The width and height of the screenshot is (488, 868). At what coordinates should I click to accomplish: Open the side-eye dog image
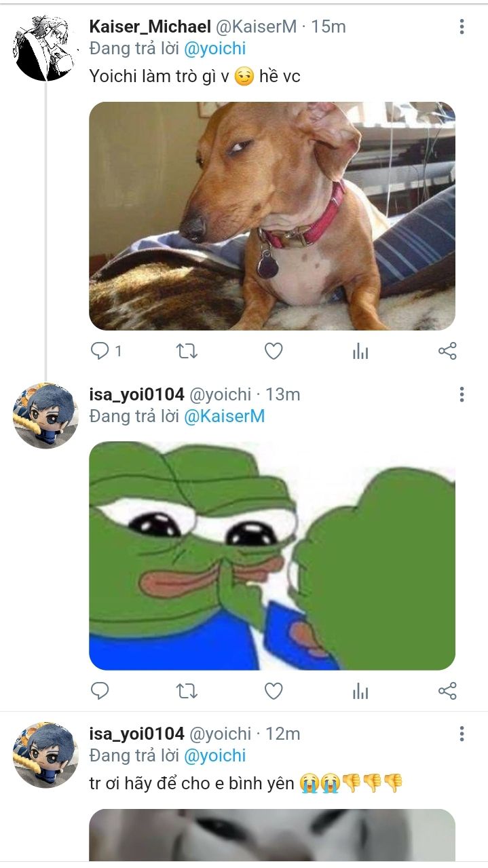(x=272, y=216)
